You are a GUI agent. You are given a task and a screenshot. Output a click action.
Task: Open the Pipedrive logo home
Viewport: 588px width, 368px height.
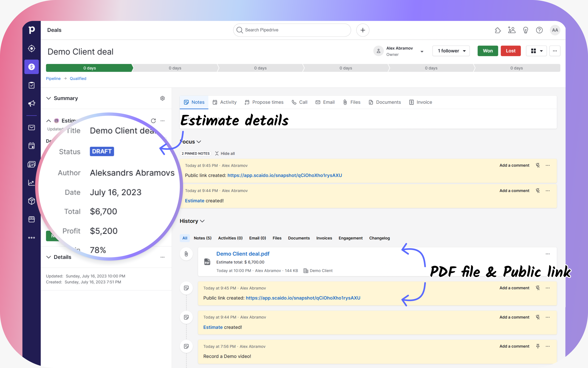[x=32, y=30]
